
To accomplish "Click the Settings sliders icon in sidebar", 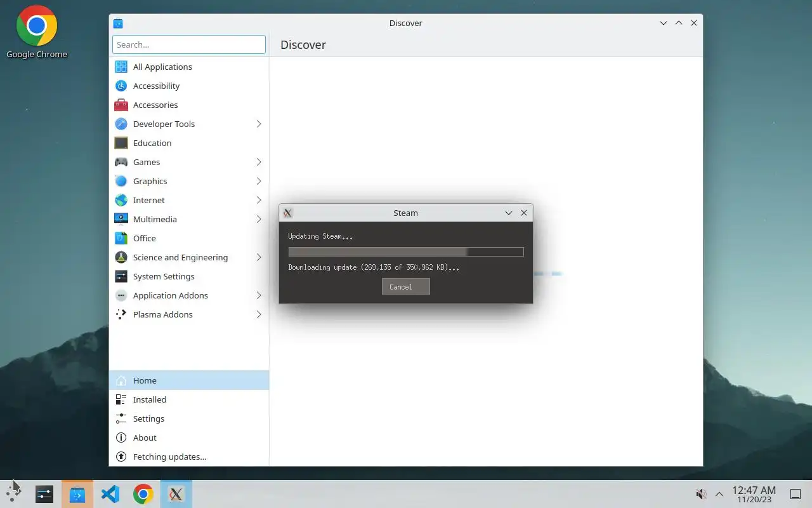I will [121, 418].
